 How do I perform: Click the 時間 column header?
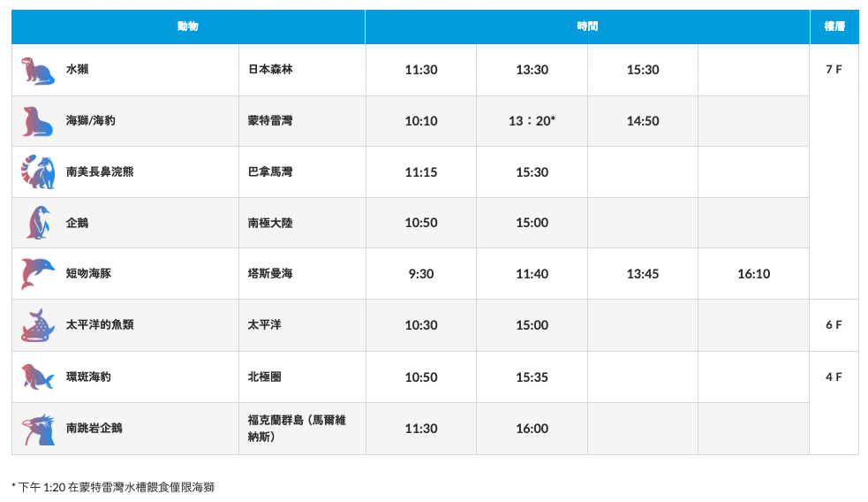587,27
